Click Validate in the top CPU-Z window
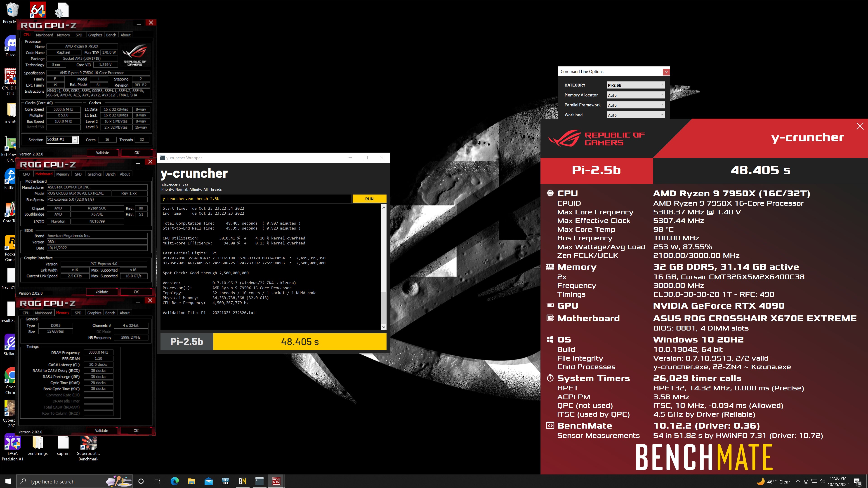This screenshot has height=488, width=868. [x=102, y=152]
